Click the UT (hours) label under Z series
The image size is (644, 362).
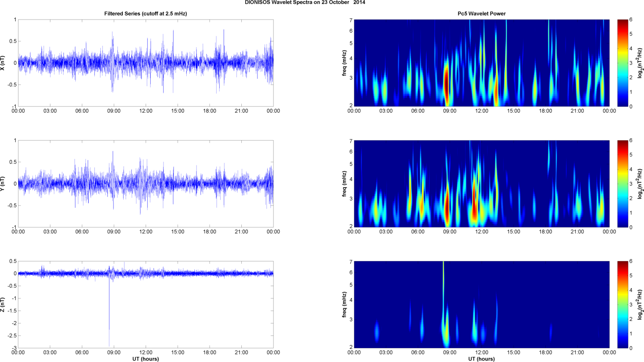tap(146, 359)
